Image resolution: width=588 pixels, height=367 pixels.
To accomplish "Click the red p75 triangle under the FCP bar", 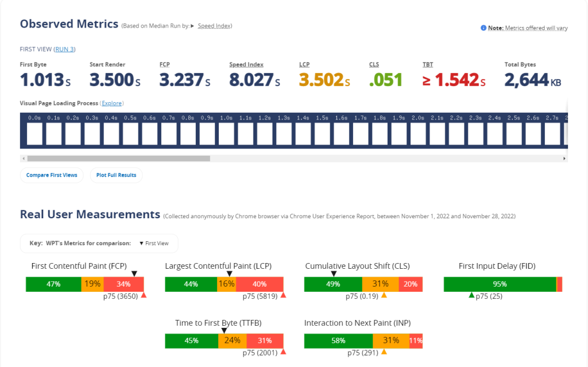I will [144, 295].
